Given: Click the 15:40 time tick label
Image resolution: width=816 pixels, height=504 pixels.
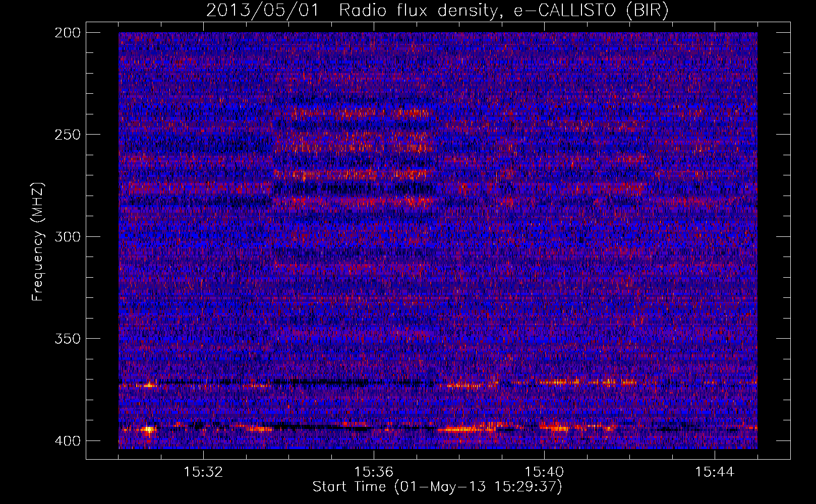Looking at the screenshot, I should click(x=544, y=472).
